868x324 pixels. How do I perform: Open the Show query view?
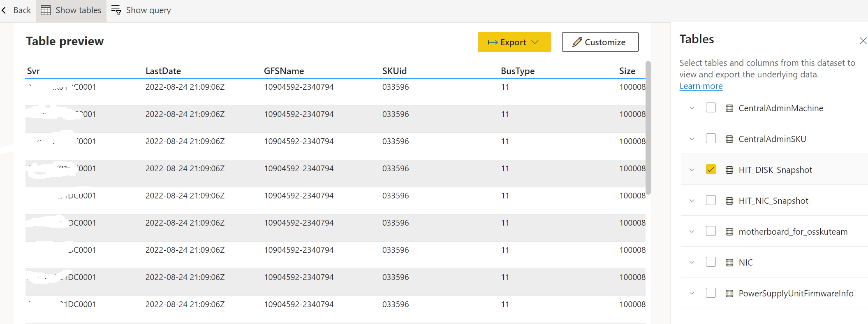141,10
